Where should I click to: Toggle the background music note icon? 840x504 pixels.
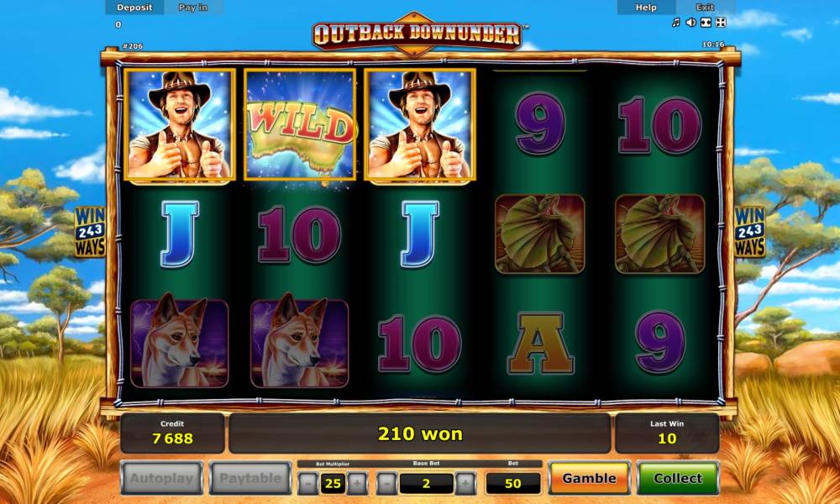tap(676, 23)
